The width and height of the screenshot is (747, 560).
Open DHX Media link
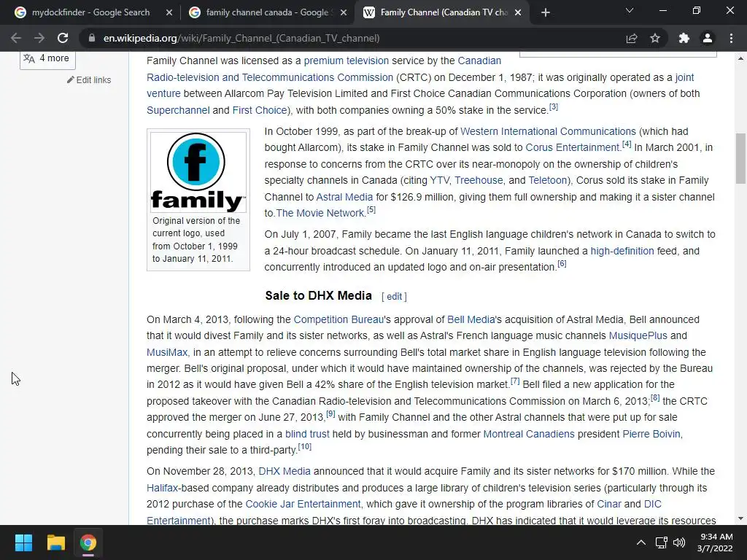coord(285,472)
